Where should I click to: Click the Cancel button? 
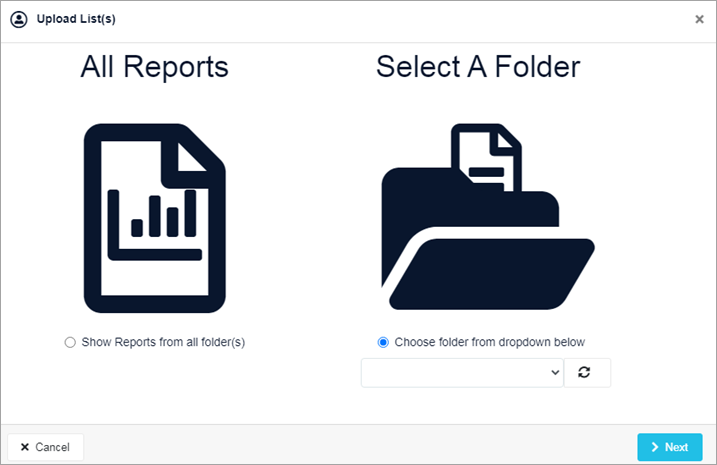click(46, 447)
